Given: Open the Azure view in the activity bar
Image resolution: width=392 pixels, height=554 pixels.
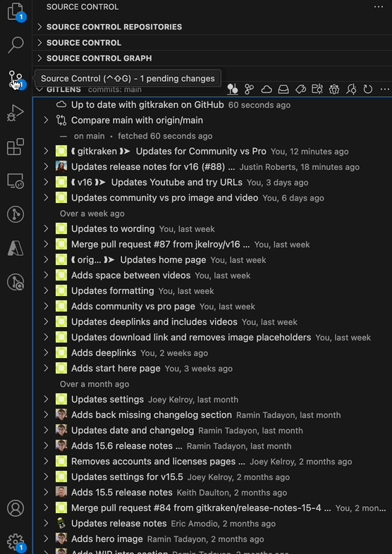Looking at the screenshot, I should tap(16, 248).
